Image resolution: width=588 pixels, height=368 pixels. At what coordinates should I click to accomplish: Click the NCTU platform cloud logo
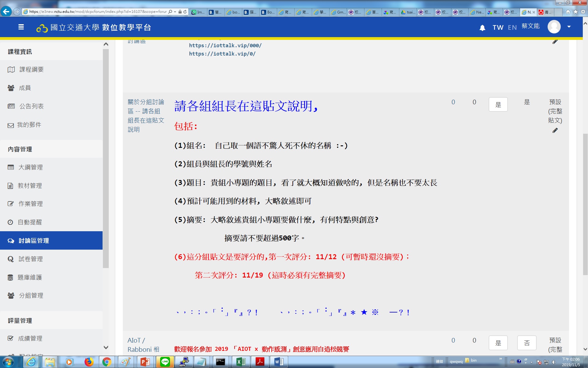pos(42,28)
